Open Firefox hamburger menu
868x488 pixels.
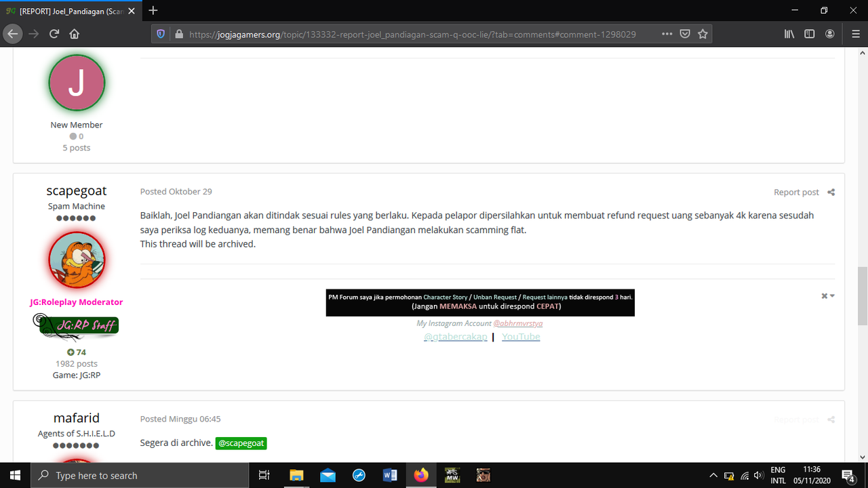coord(856,34)
